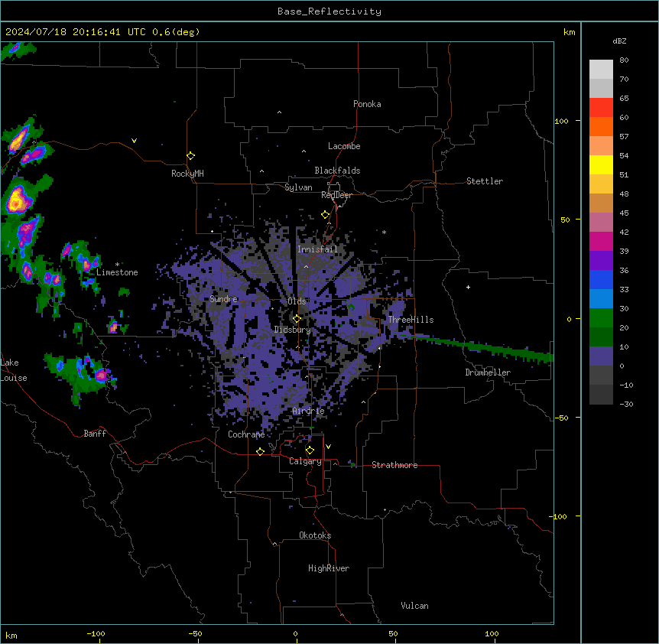Click the Limestone label
Viewport: 659px width, 644px height.
pyautogui.click(x=117, y=272)
